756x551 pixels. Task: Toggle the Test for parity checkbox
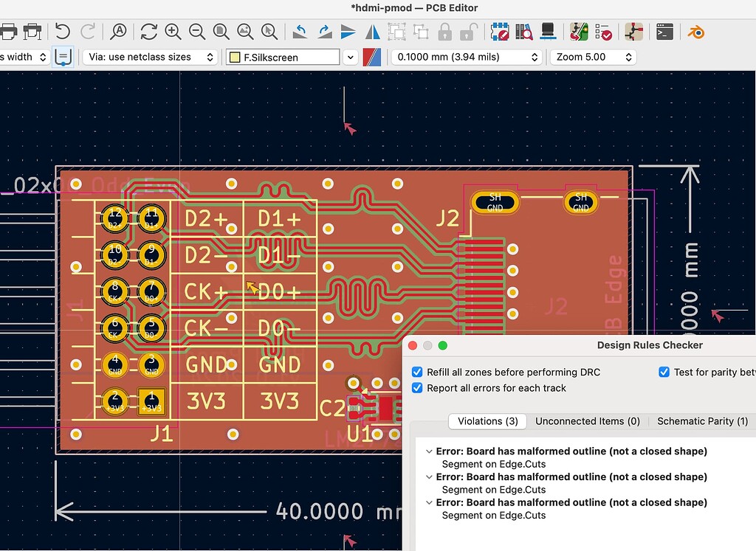pos(664,372)
